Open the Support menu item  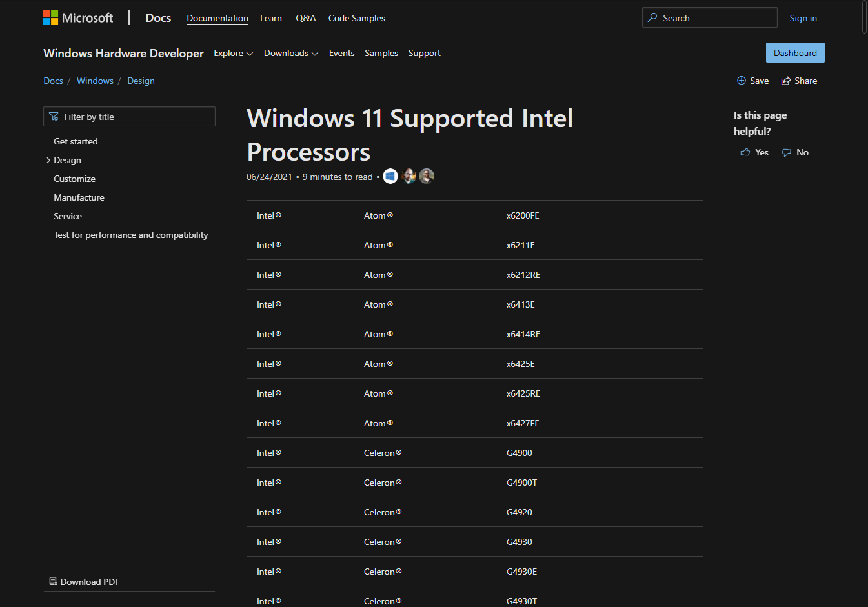(425, 53)
